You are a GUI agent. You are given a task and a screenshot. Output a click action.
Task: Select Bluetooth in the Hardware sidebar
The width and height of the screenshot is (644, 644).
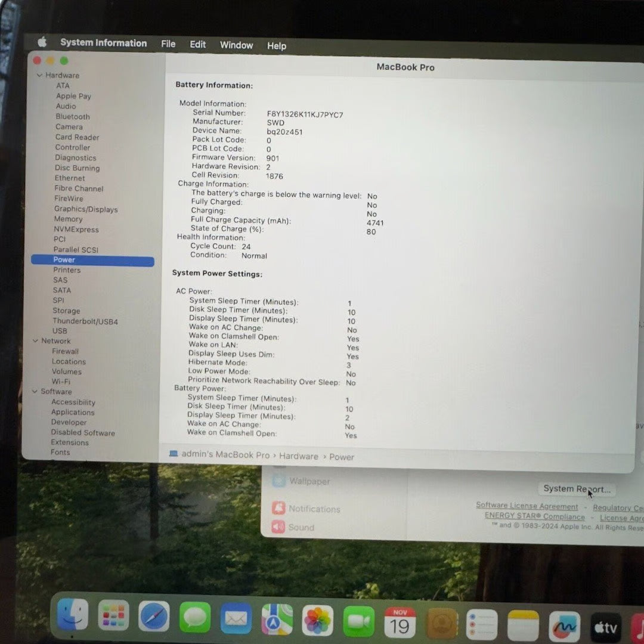coord(72,116)
